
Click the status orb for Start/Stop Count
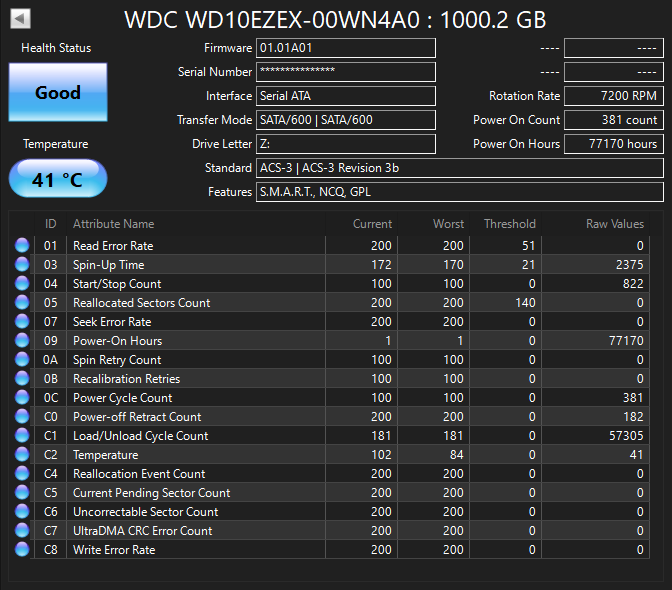(x=22, y=284)
